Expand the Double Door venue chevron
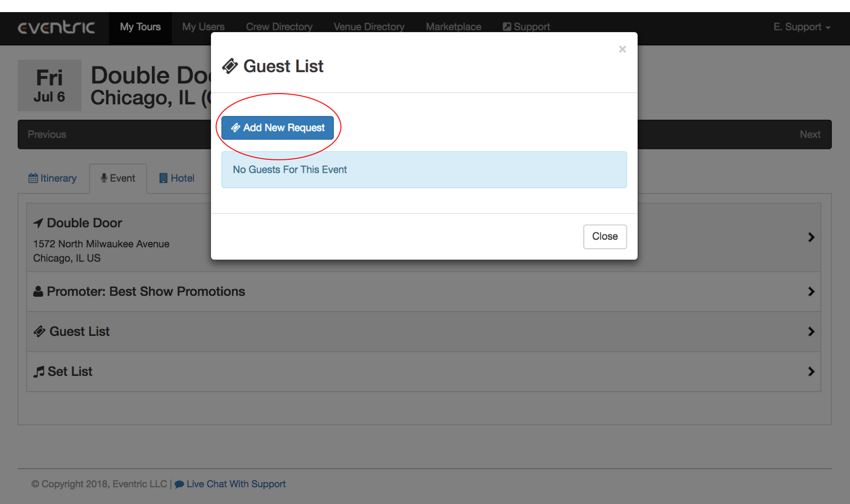Image resolution: width=850 pixels, height=504 pixels. pyautogui.click(x=811, y=237)
